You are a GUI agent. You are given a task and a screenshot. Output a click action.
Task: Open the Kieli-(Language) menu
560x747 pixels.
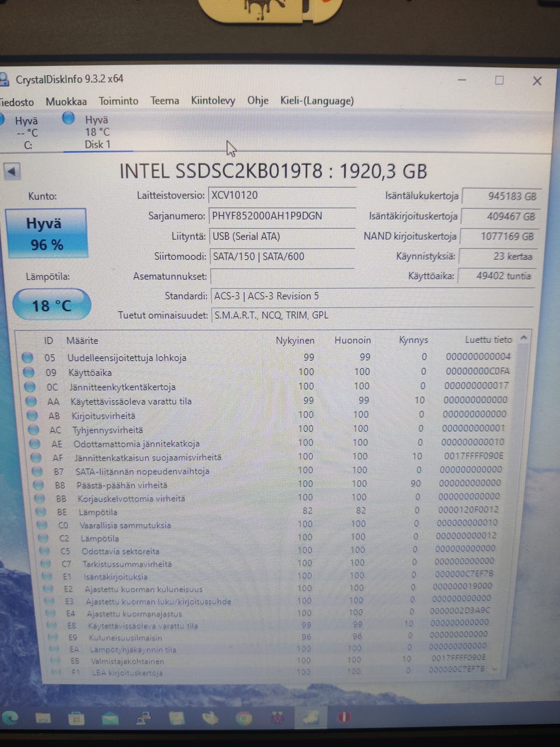[x=317, y=100]
